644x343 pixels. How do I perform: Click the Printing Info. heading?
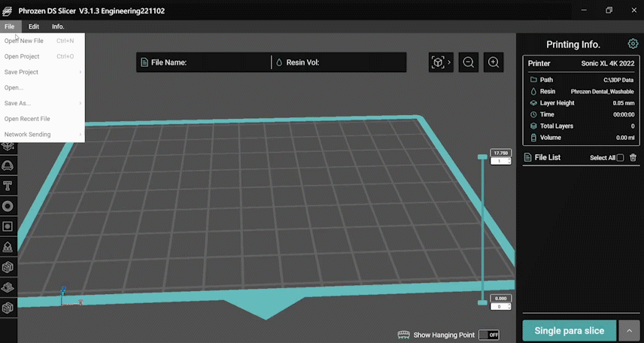click(573, 44)
